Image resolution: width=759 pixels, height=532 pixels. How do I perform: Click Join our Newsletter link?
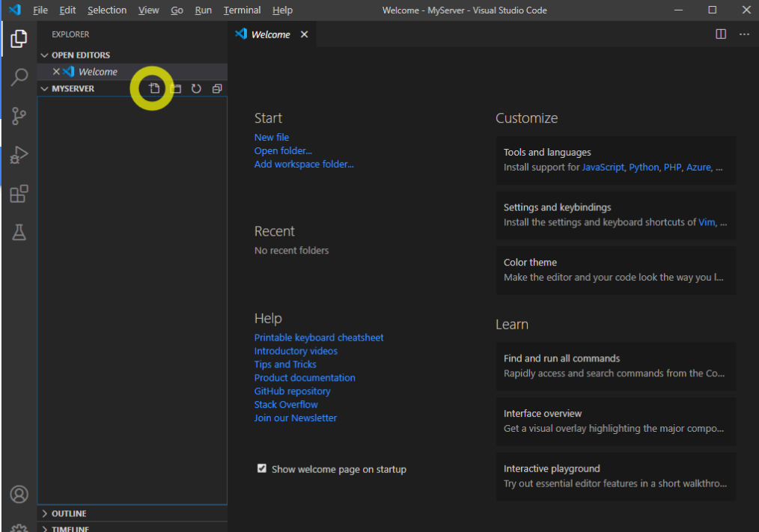coord(295,418)
